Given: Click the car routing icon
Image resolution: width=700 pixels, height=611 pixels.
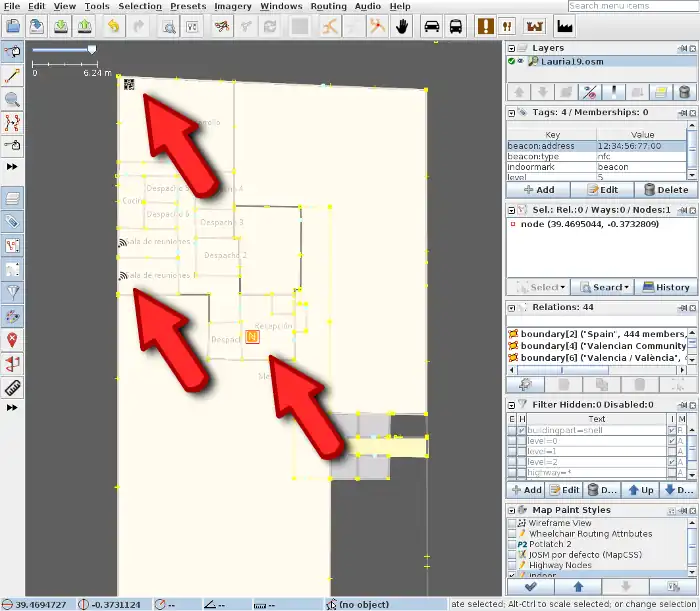Looking at the screenshot, I should 431,26.
